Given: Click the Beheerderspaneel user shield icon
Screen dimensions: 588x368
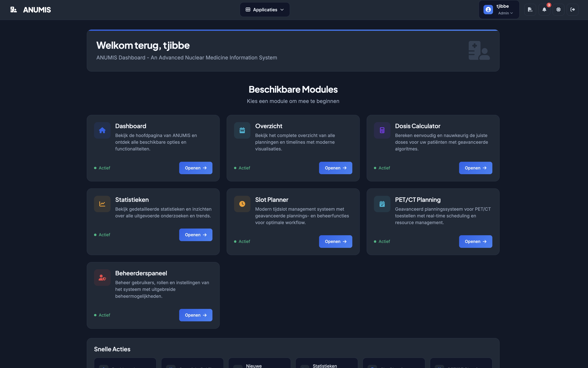Looking at the screenshot, I should point(102,277).
